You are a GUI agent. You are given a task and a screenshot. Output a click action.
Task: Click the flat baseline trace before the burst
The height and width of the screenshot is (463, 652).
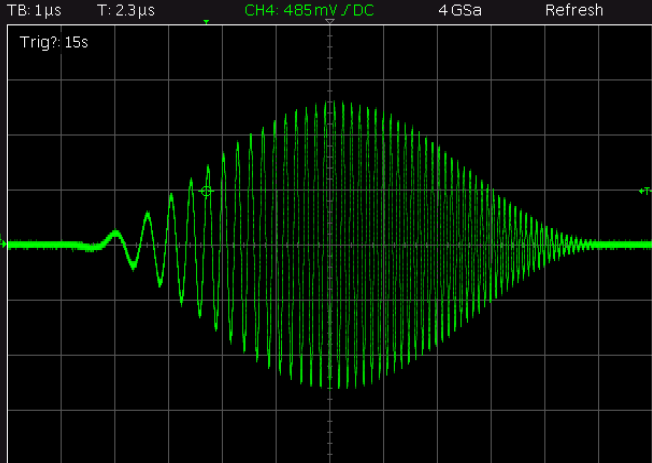click(50, 244)
